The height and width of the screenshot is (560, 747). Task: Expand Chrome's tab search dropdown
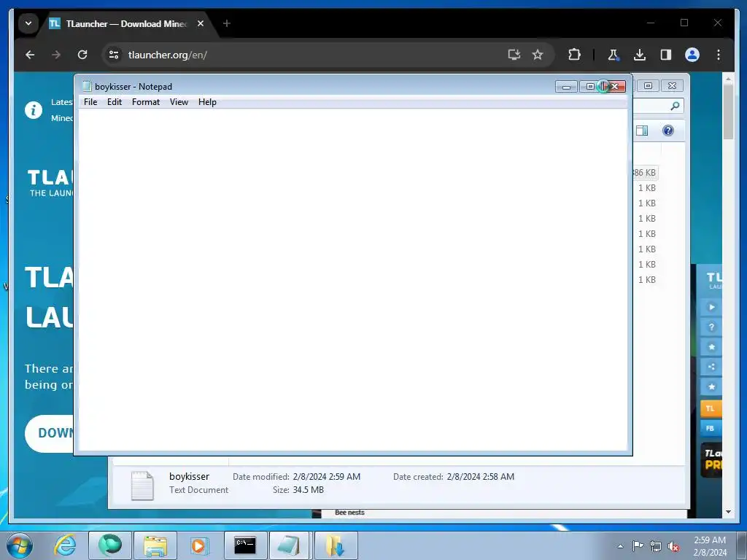pyautogui.click(x=28, y=23)
